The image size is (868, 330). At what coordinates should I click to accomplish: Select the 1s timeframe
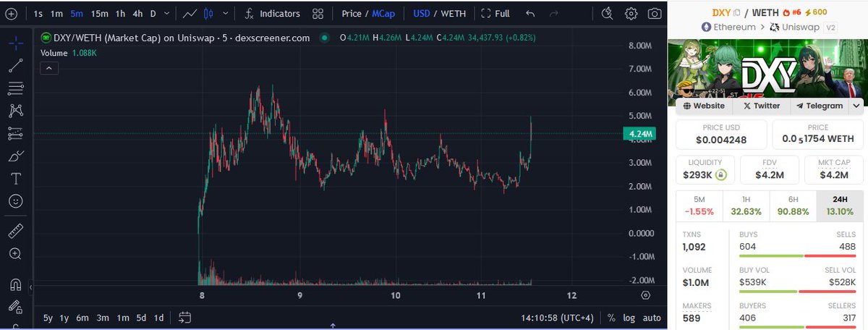click(38, 13)
